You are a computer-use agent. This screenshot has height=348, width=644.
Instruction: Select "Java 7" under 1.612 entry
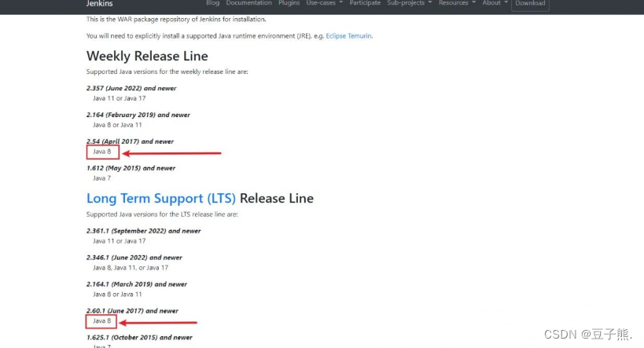coord(102,178)
